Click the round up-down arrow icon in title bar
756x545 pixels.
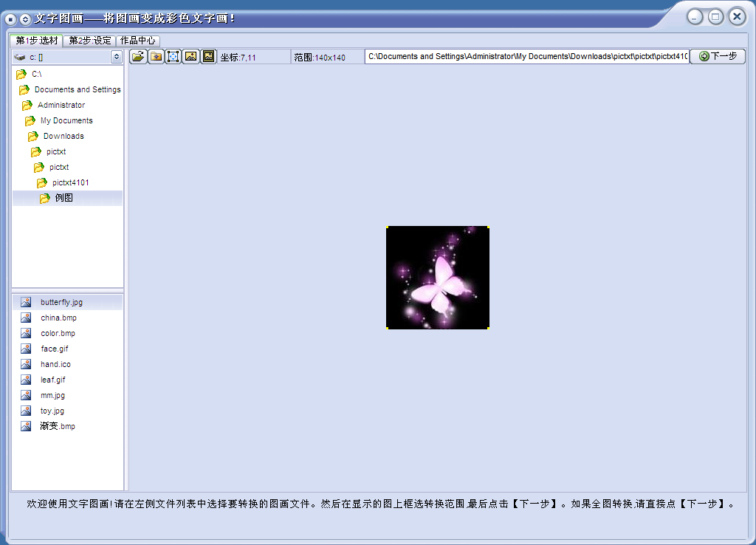(25, 18)
